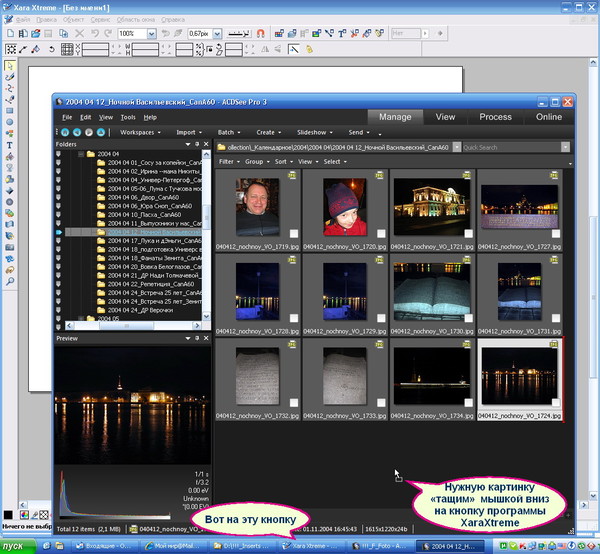Click the current color editor icon at bottom
This screenshot has height=554, width=600.
point(24,515)
